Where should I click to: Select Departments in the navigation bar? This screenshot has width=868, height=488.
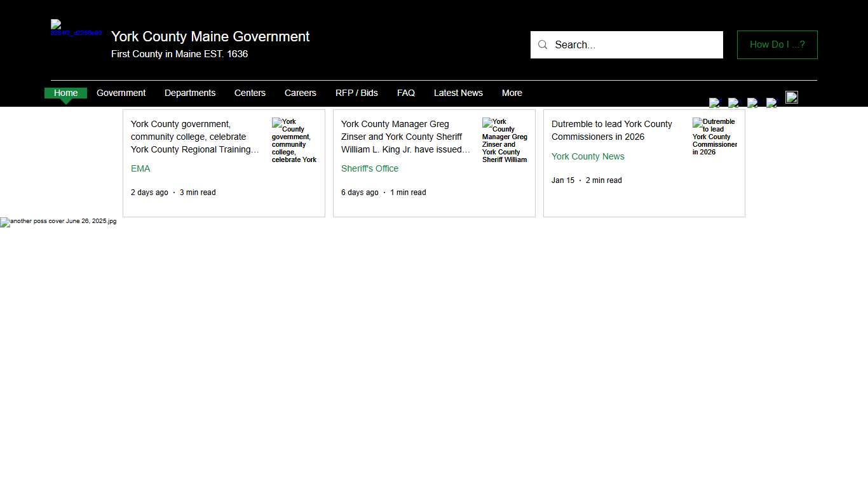[189, 93]
